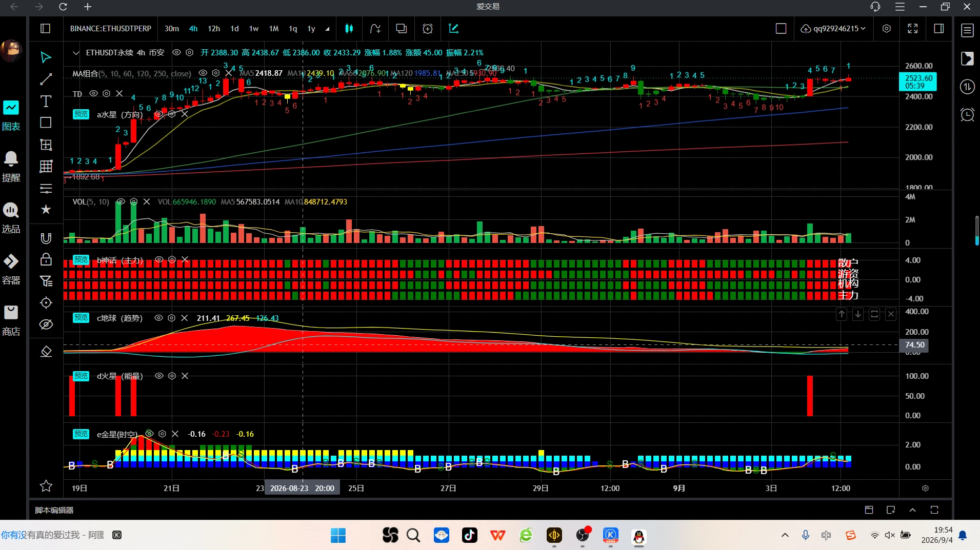Toggle visibility of MA组合 indicator
Viewport: 980px width, 550px height.
[x=203, y=73]
